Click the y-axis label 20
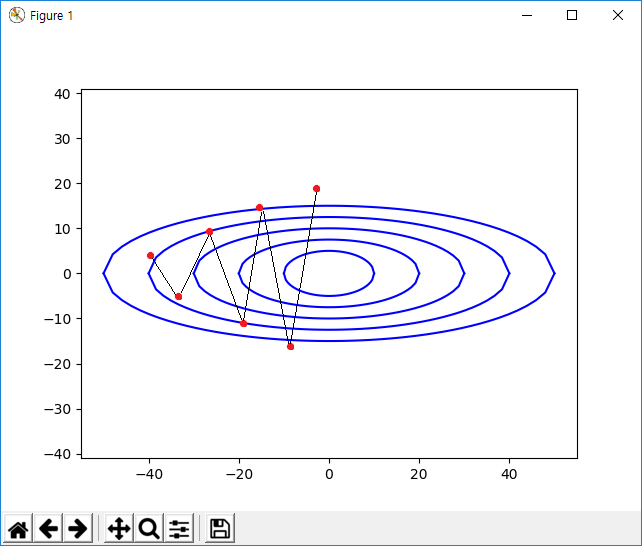 tap(62, 184)
